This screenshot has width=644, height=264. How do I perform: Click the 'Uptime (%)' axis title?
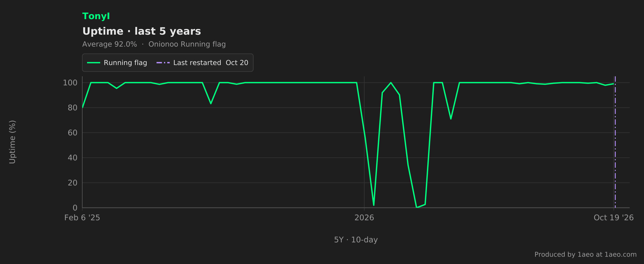[x=12, y=142]
